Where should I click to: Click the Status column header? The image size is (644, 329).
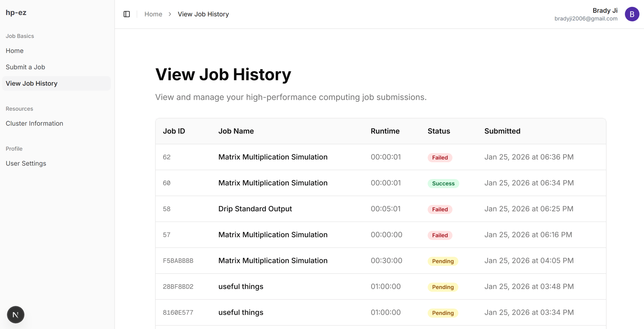point(439,131)
